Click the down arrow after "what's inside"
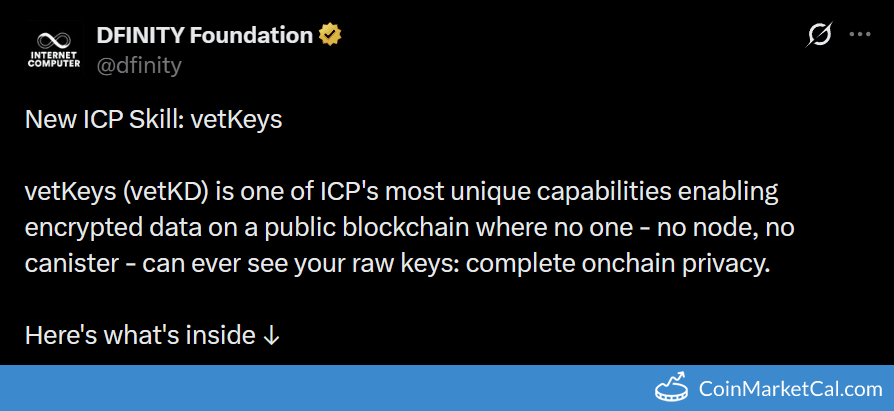Image resolution: width=894 pixels, height=411 pixels. [x=271, y=335]
